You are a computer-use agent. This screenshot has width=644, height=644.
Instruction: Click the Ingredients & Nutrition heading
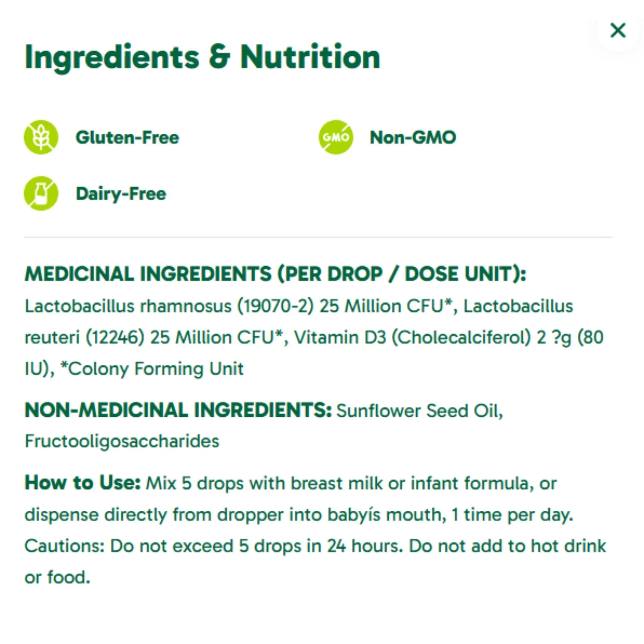203,57
